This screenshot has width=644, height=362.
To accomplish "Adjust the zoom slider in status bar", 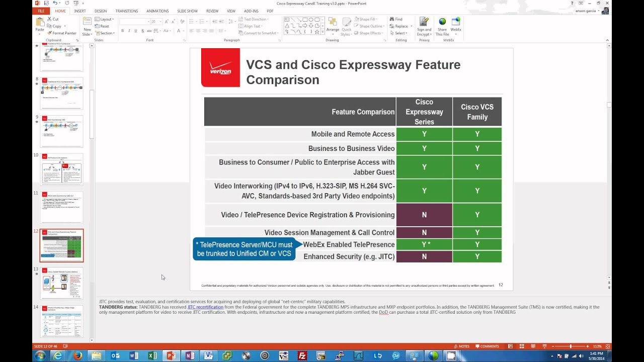I will coord(571,346).
